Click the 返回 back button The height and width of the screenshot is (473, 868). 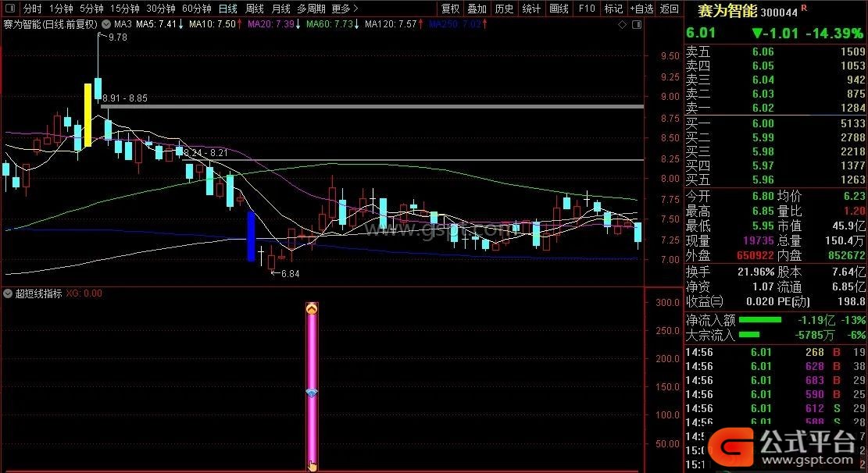point(670,9)
